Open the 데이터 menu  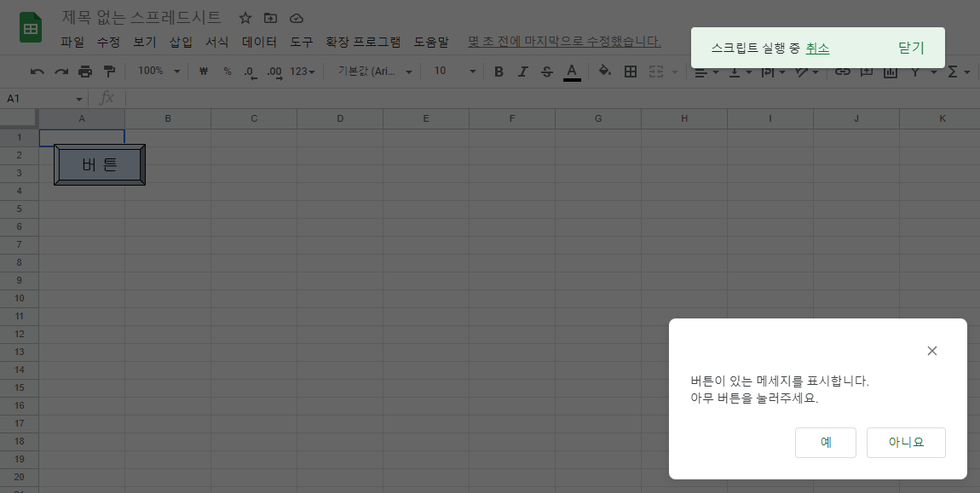259,42
